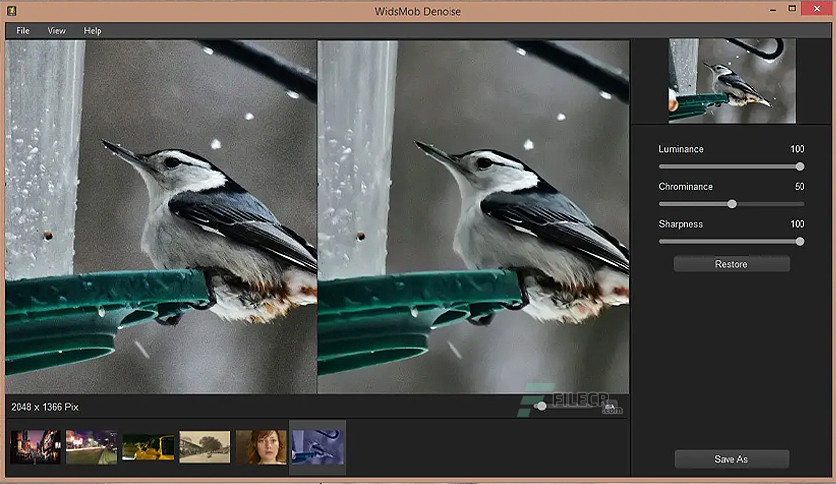
Task: Select the lit road at night thumbnail
Action: (x=92, y=447)
